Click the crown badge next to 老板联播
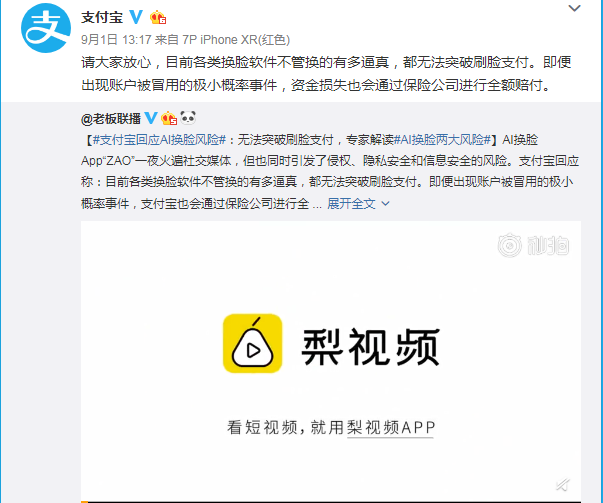Image resolution: width=603 pixels, height=503 pixels. (169, 118)
